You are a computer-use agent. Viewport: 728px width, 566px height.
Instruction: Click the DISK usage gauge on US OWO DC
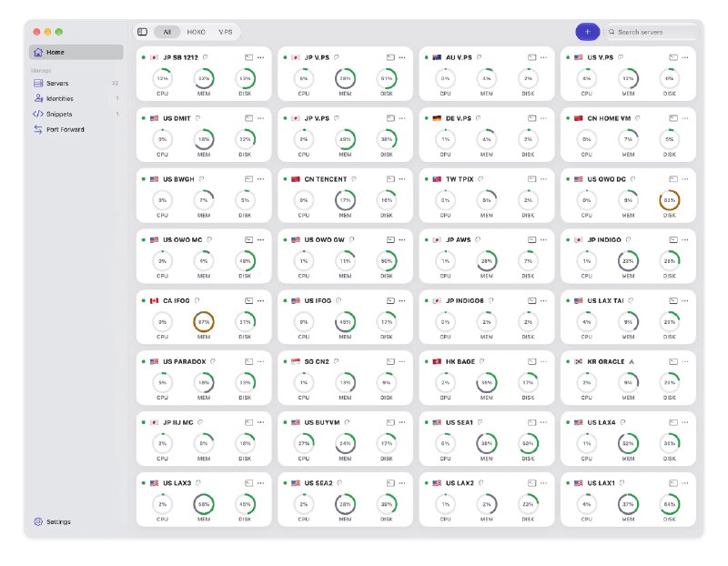(670, 200)
